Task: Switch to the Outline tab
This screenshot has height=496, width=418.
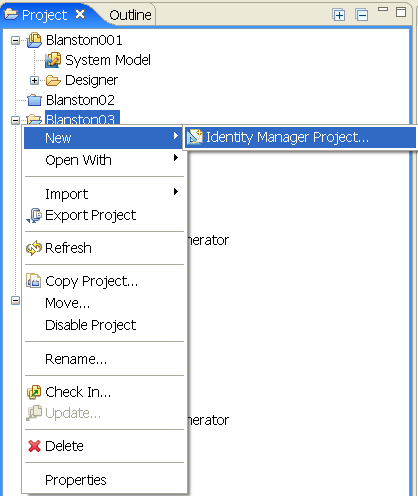Action: 130,15
